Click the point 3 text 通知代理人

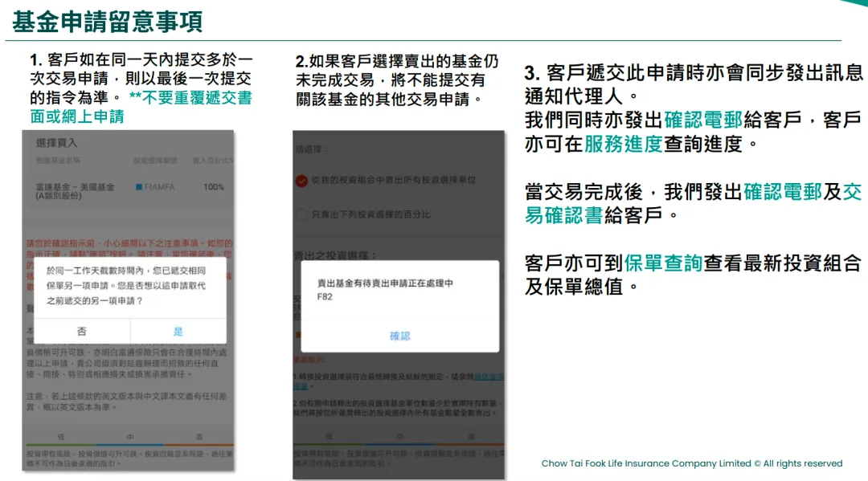point(574,96)
